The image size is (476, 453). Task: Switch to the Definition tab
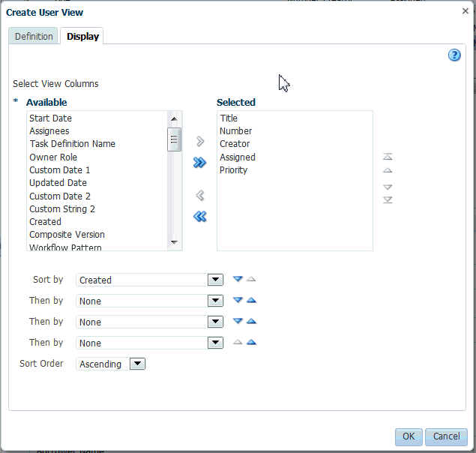(34, 36)
